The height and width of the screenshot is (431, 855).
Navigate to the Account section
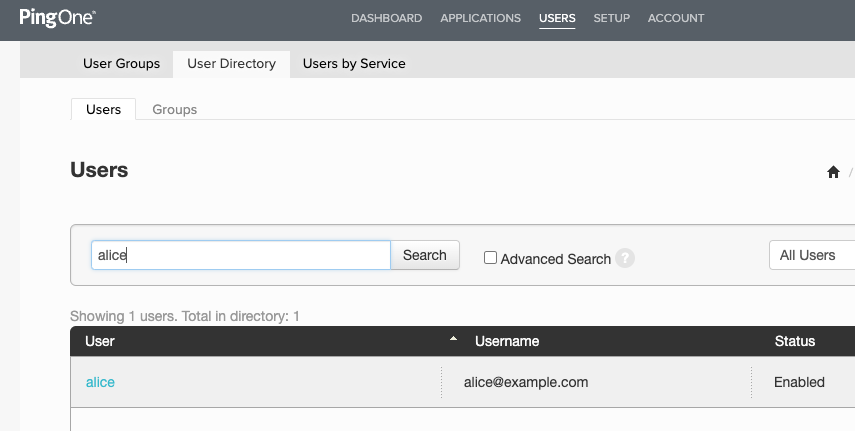pyautogui.click(x=676, y=18)
